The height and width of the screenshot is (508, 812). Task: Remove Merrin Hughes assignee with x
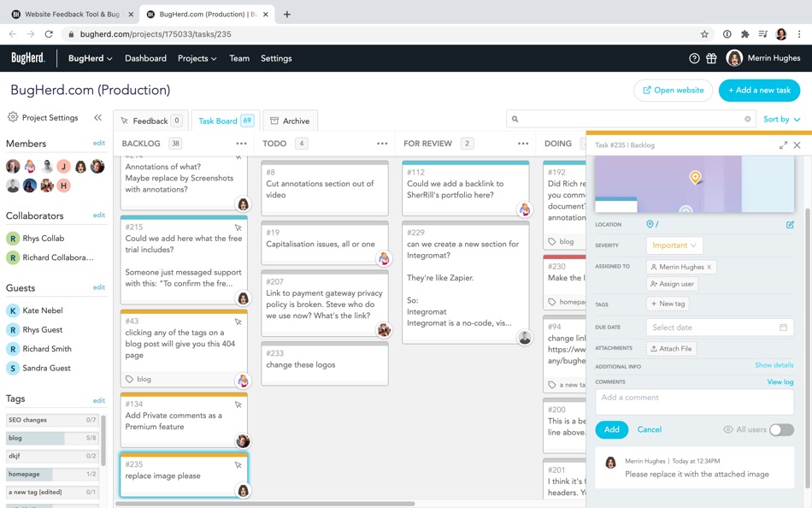[x=709, y=267]
